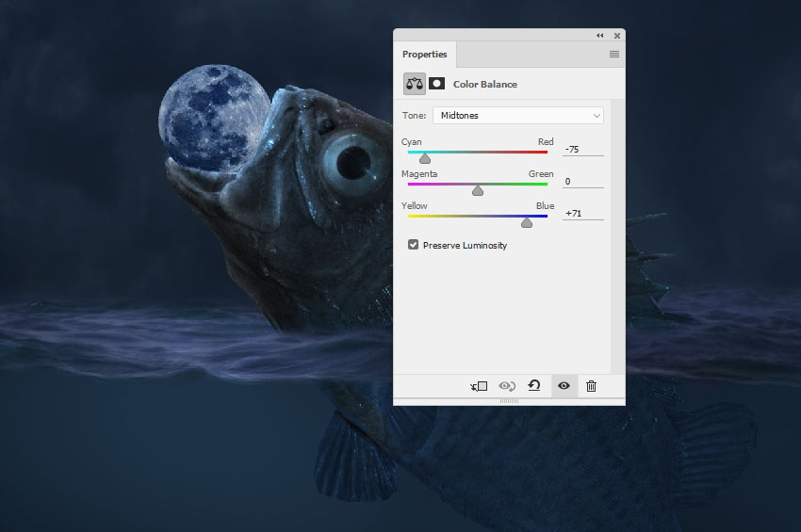Click the Properties panel vertical scrollbar

[x=617, y=236]
